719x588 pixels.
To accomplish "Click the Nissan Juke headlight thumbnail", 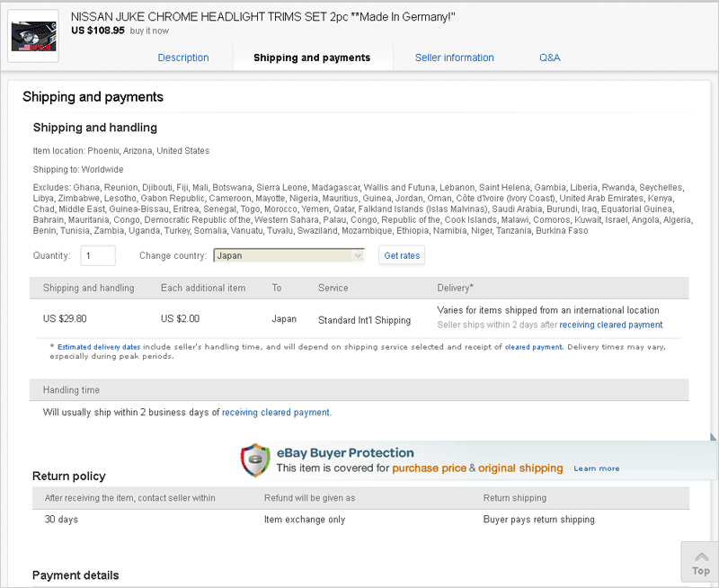I will (33, 36).
